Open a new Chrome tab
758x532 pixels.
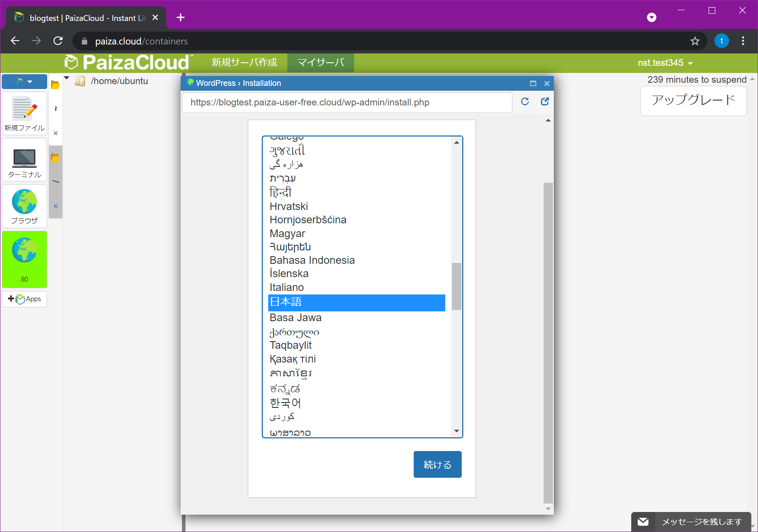[181, 17]
